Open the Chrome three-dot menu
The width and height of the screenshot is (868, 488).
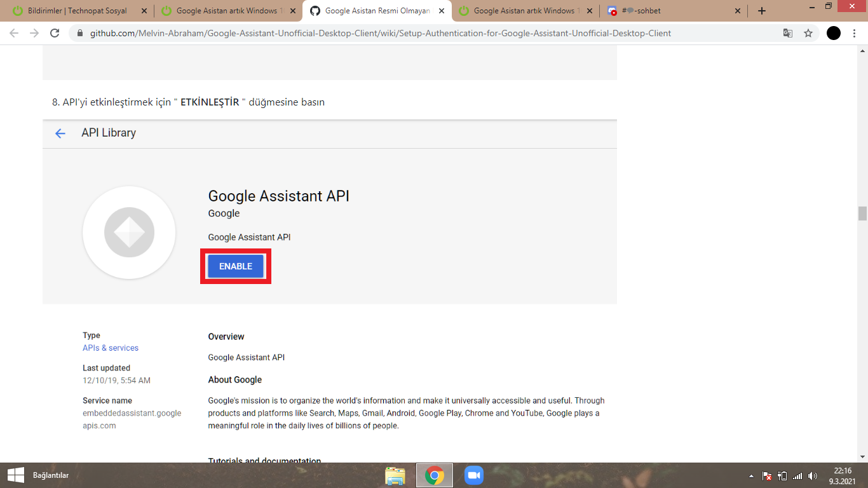pyautogui.click(x=855, y=33)
